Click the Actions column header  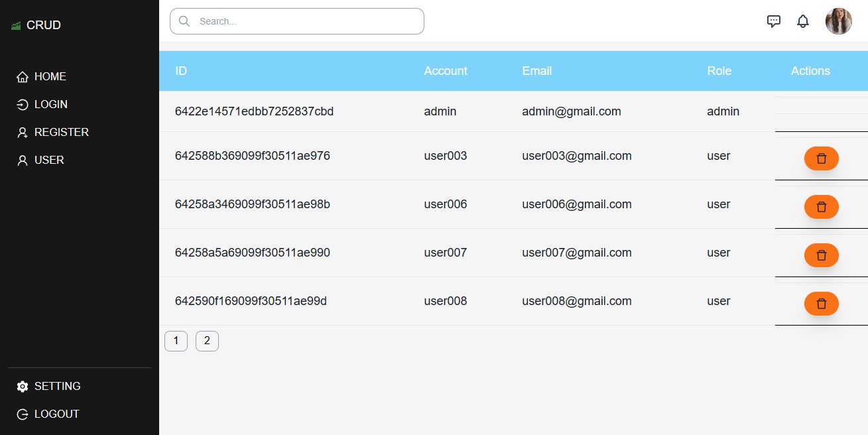[810, 71]
